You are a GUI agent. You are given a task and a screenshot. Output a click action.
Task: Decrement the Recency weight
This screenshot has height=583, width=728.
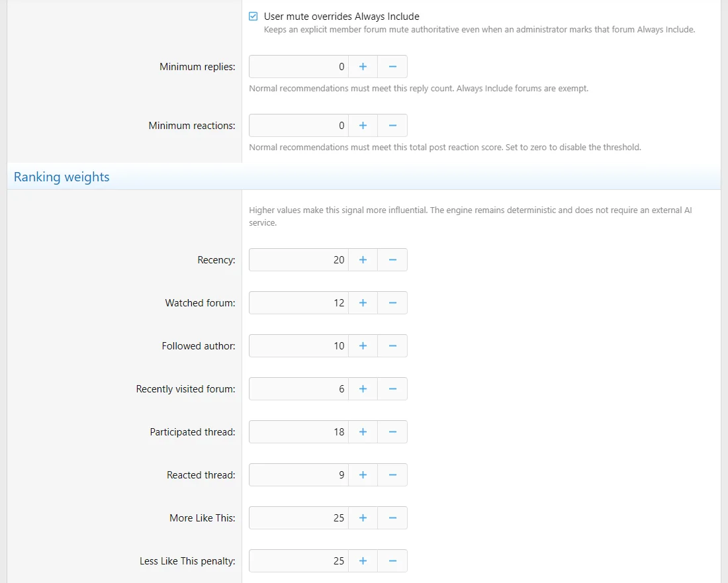(x=392, y=260)
